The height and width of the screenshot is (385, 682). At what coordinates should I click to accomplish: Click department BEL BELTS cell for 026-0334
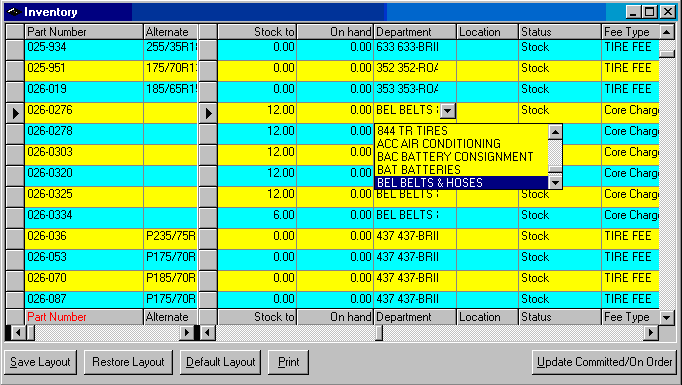pyautogui.click(x=415, y=218)
